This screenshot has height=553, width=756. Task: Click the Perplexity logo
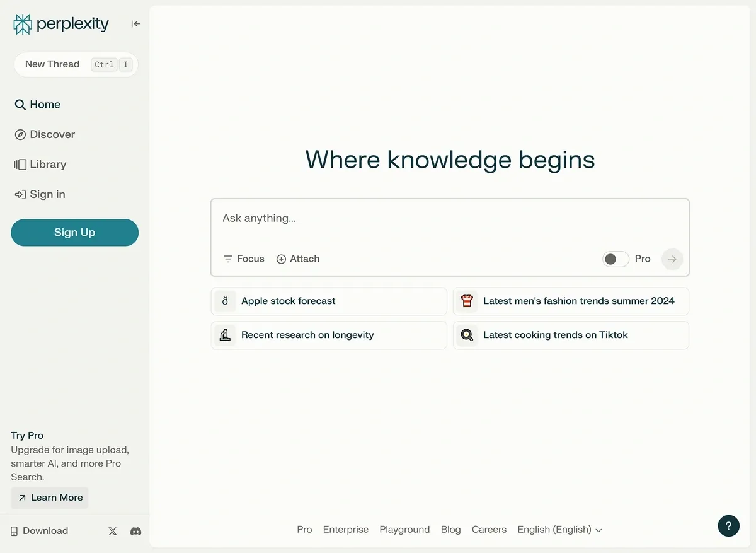click(61, 25)
